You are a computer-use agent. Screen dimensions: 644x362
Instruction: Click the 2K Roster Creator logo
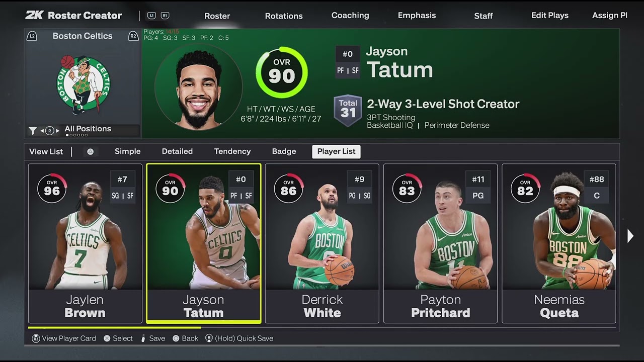pyautogui.click(x=73, y=15)
